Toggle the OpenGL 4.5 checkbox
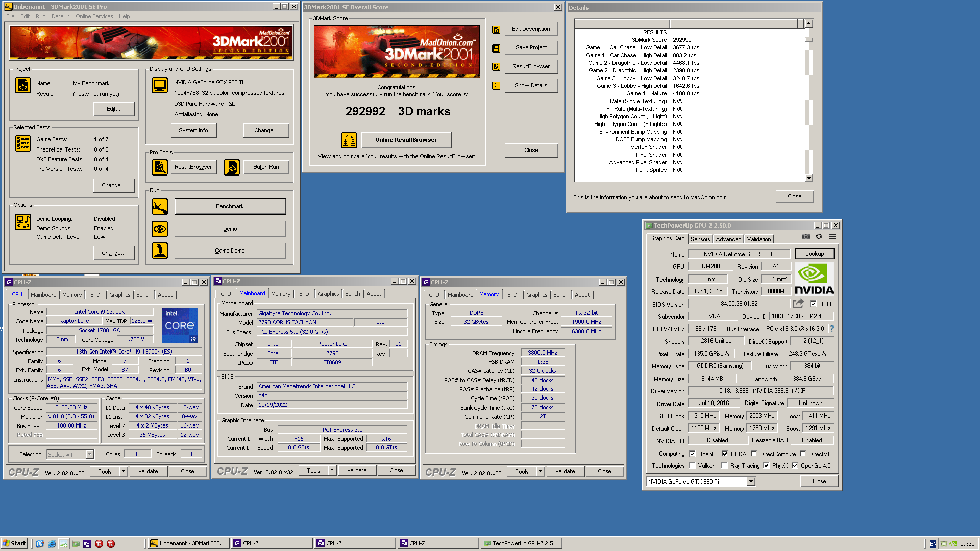This screenshot has height=551, width=980. point(795,465)
